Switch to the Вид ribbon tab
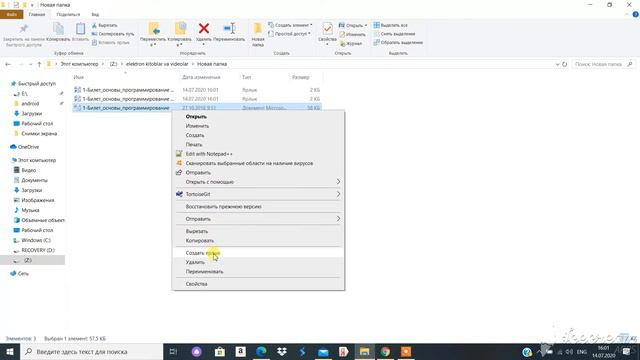The image size is (640, 360). click(95, 14)
